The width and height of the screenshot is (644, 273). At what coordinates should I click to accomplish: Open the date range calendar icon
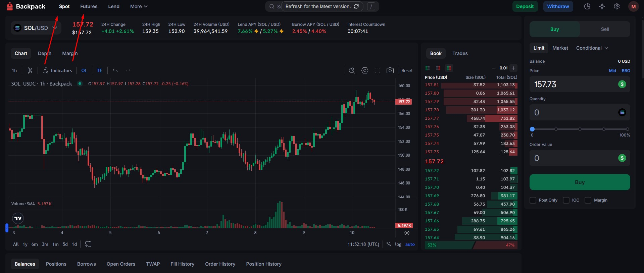click(88, 244)
